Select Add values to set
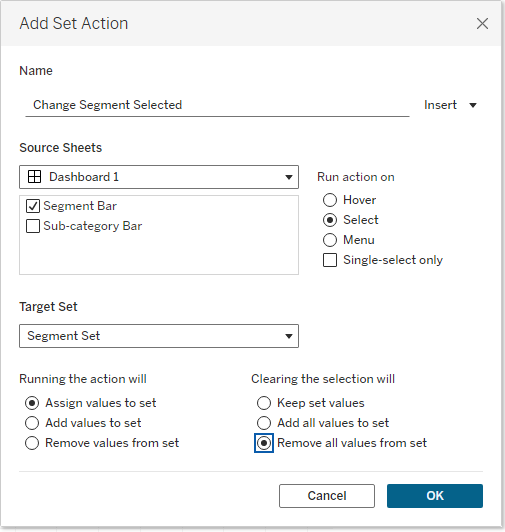This screenshot has width=505, height=532. coord(32,423)
